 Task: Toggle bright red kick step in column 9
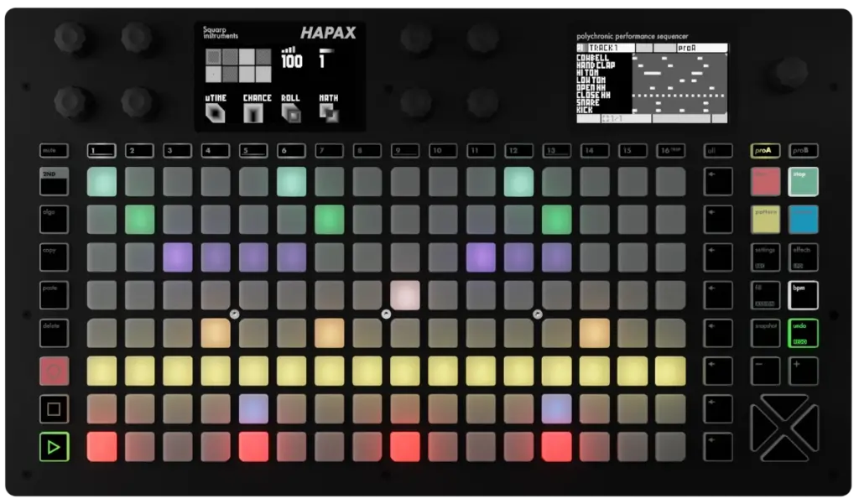(x=405, y=447)
